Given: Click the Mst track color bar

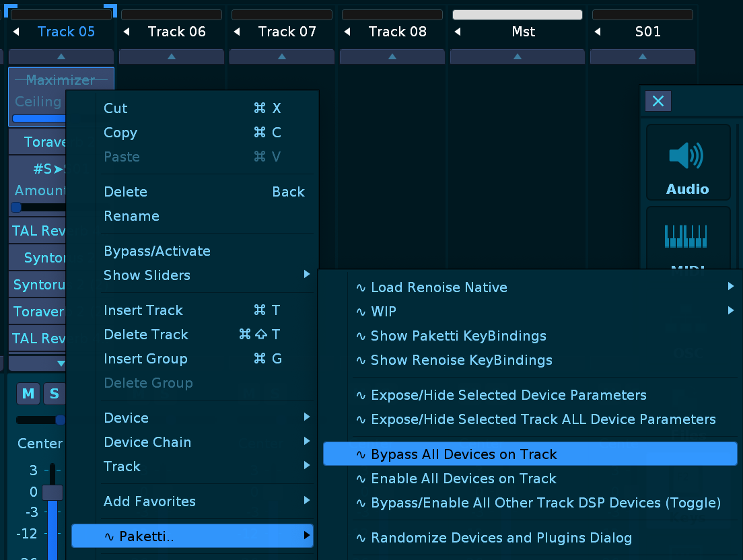Looking at the screenshot, I should pos(517,15).
